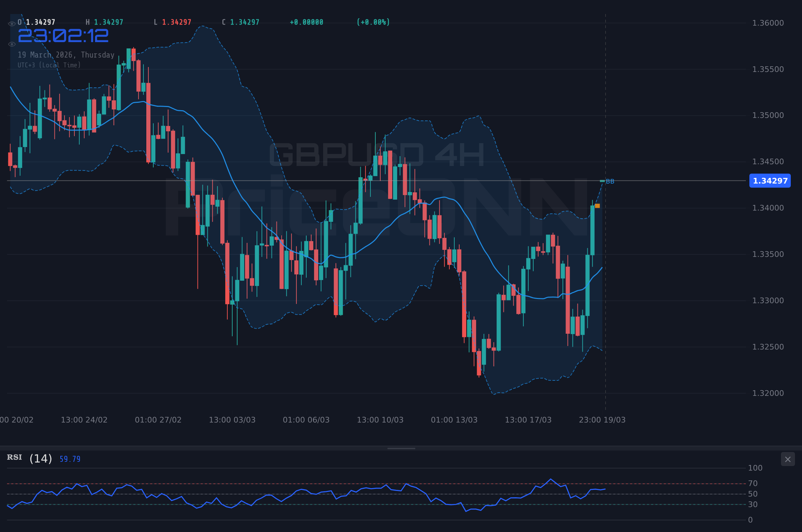Toggle visibility of the Bollinger Bands indicator

coord(12,44)
